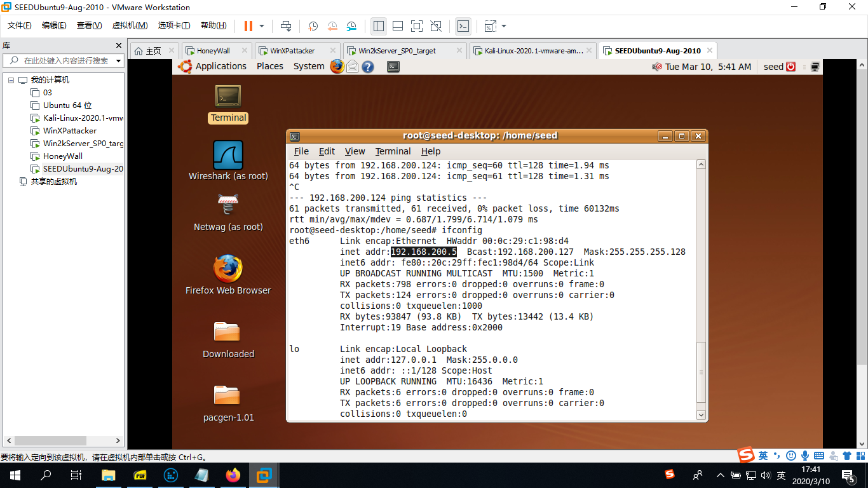868x488 pixels.
Task: Click the terminal scrollbar up arrow
Action: pos(701,165)
